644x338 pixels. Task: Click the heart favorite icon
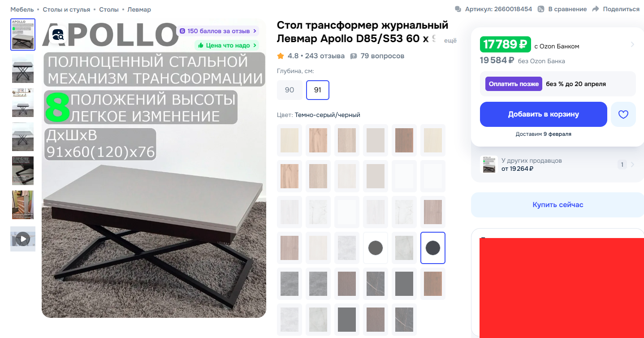(x=623, y=114)
